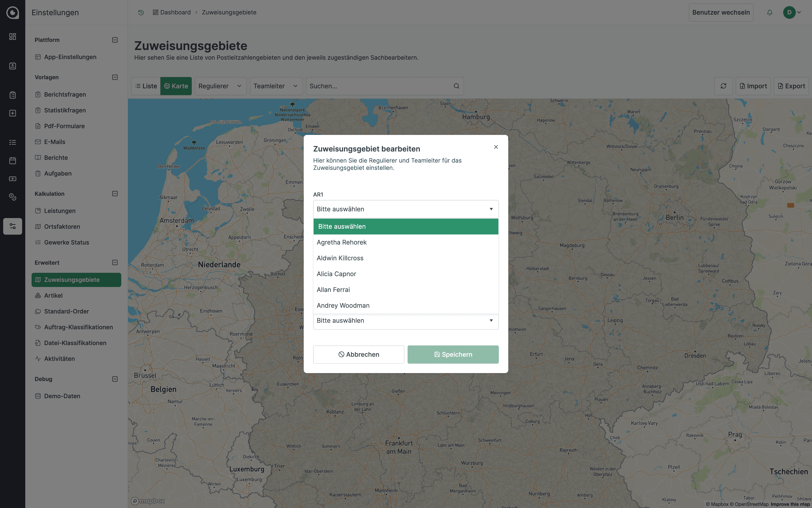
Task: Open the Teamleiter filter dropdown
Action: pyautogui.click(x=276, y=86)
